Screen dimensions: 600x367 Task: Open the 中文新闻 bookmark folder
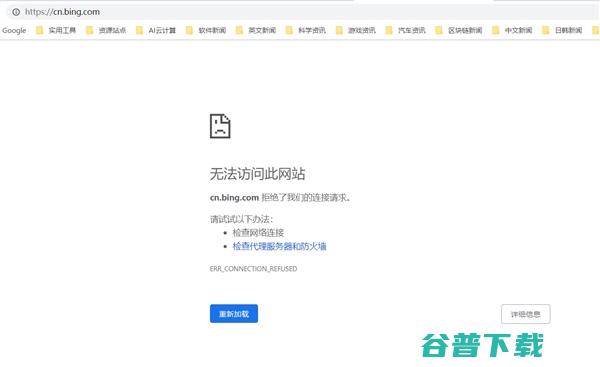tap(512, 30)
